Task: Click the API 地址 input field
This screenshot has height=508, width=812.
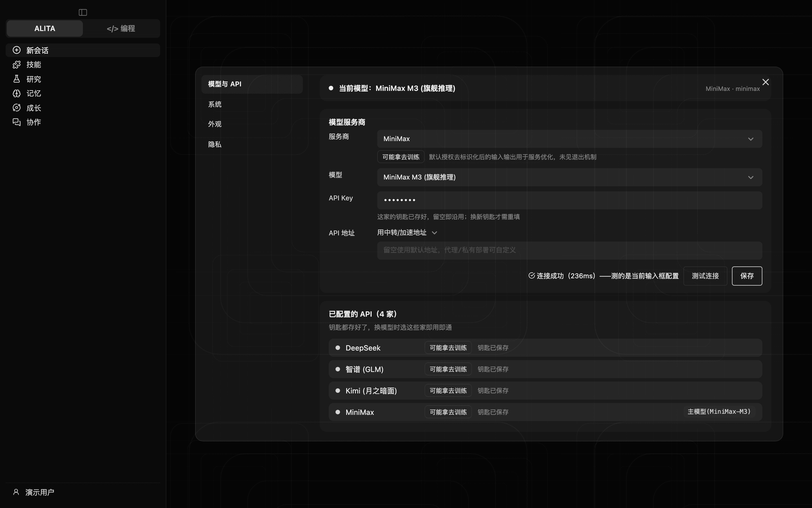Action: tap(570, 250)
